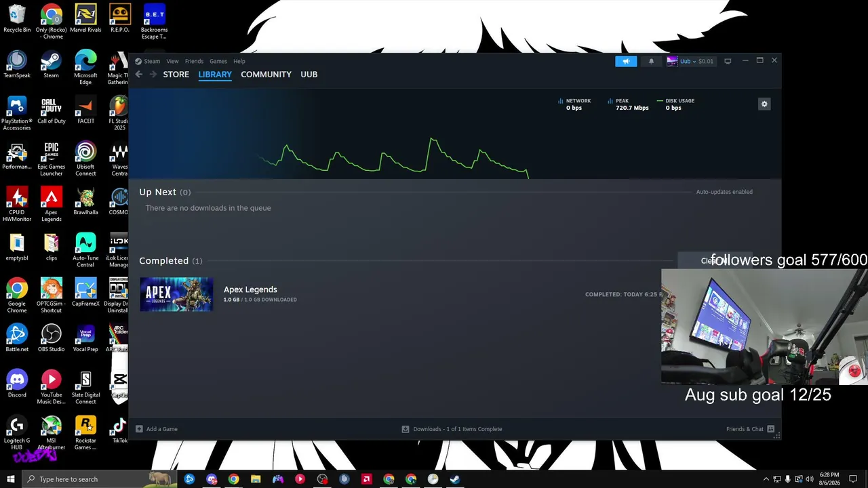Click the download activity graph

coord(393,157)
